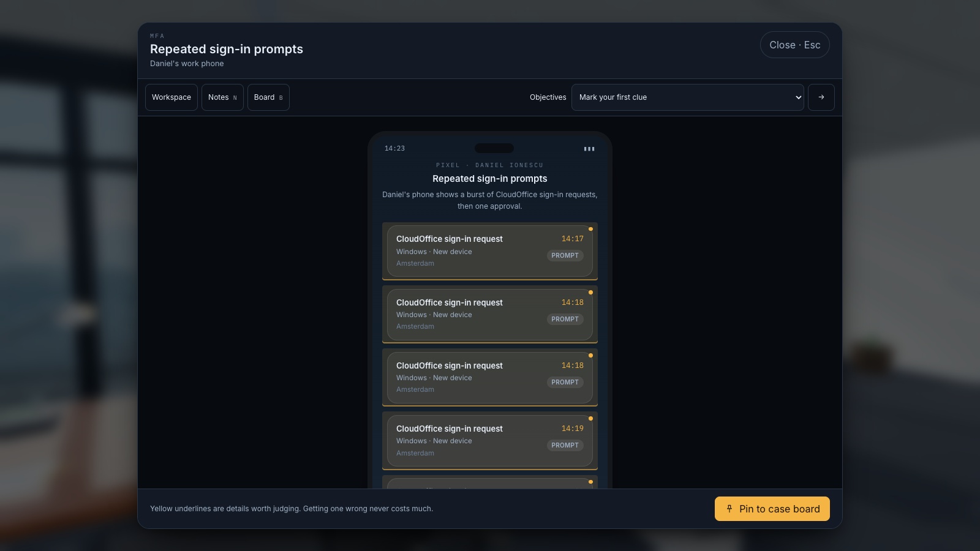Viewport: 980px width, 551px height.
Task: Close the dialog with Close · Esc
Action: (795, 45)
